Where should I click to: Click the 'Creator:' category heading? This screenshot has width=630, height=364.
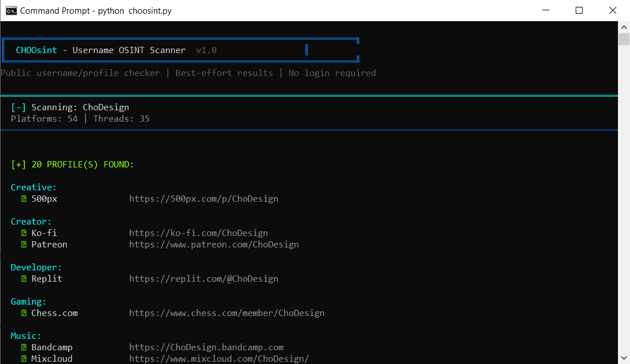pyautogui.click(x=31, y=222)
